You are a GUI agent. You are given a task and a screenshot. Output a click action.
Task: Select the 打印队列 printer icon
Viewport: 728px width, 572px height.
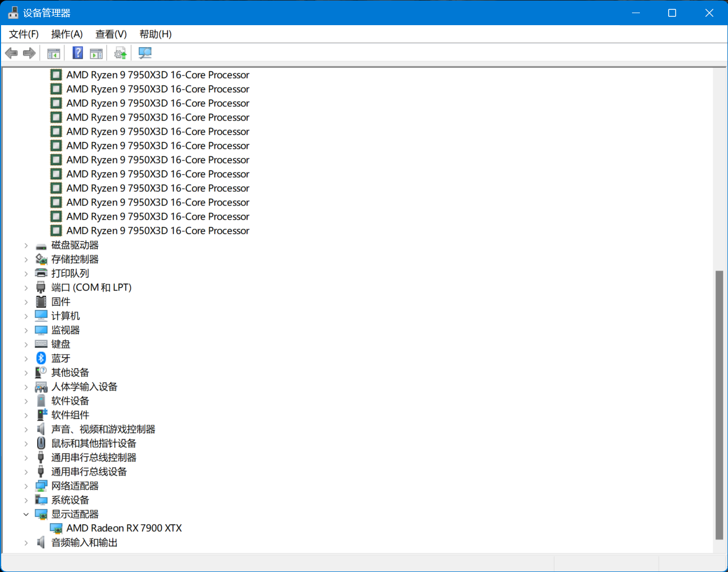41,273
